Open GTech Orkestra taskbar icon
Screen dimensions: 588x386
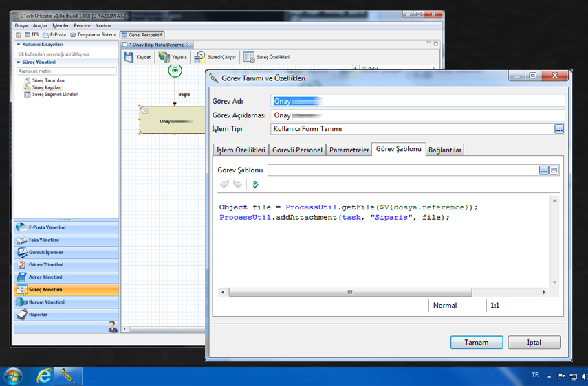(68, 376)
